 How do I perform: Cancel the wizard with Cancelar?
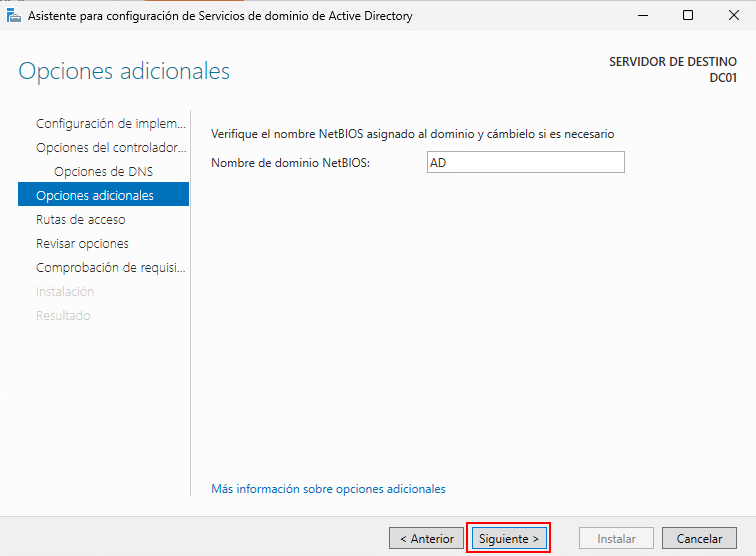699,538
